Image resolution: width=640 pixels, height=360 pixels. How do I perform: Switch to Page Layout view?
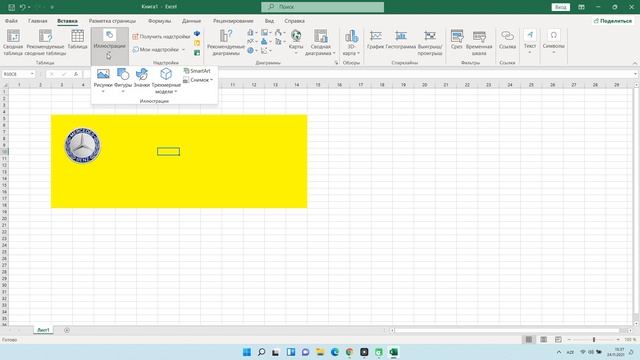543,340
